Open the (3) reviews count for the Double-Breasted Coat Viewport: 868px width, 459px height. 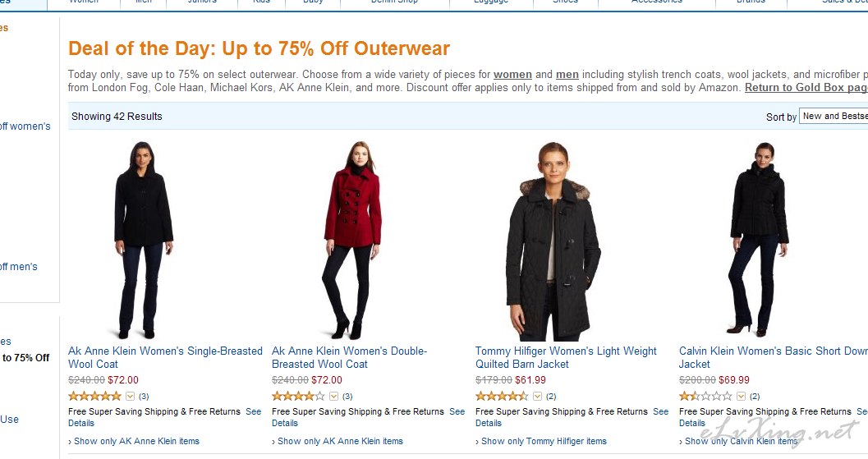point(347,397)
